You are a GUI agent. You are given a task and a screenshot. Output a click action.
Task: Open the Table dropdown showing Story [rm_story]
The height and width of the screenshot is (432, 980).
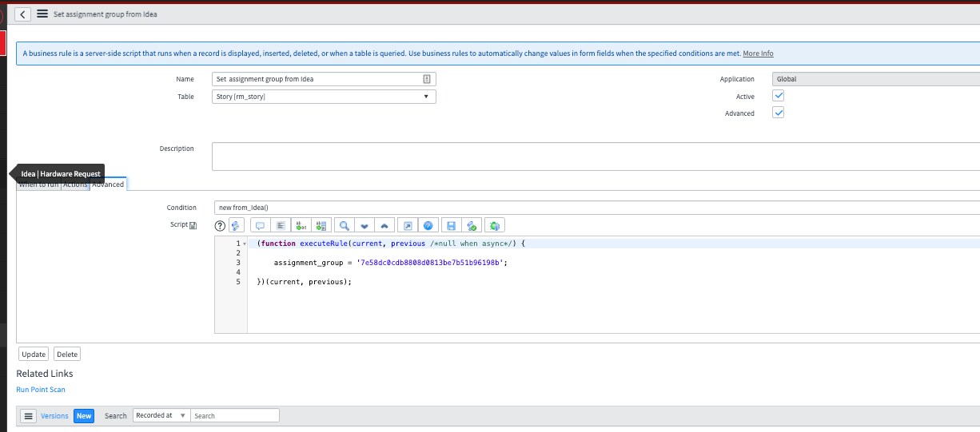[x=324, y=97]
